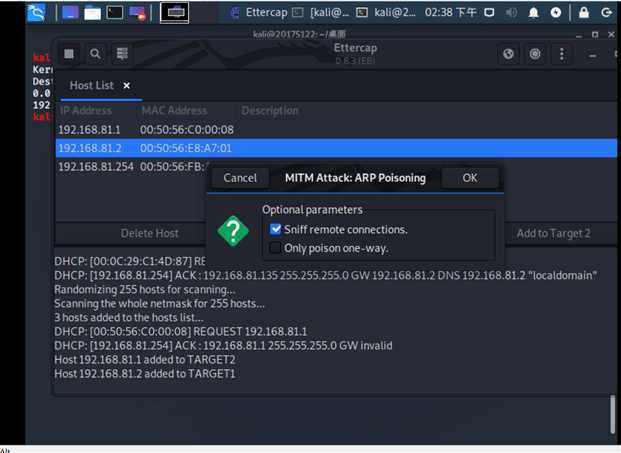Image resolution: width=621 pixels, height=453 pixels.
Task: Open the Ettercap three-dots menu
Action: (562, 54)
